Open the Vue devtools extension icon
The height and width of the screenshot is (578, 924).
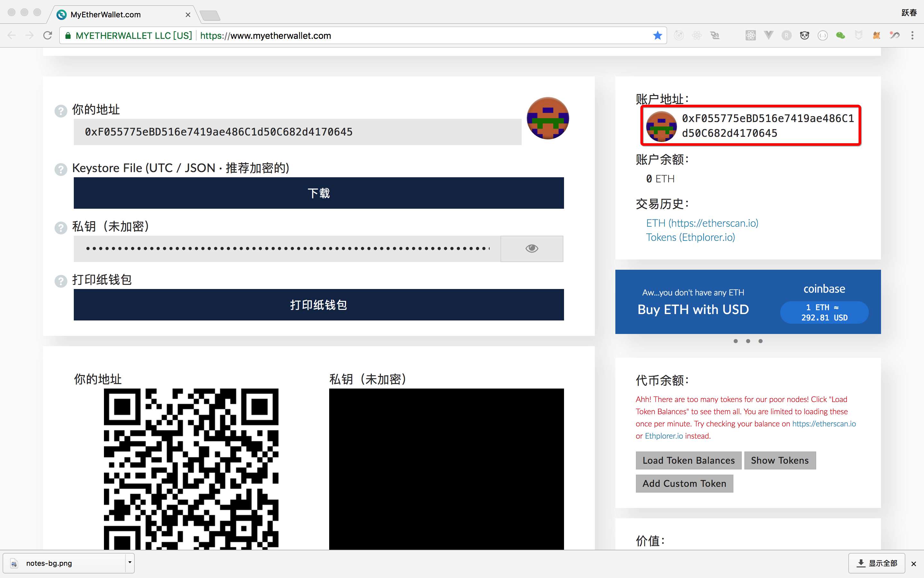click(769, 36)
